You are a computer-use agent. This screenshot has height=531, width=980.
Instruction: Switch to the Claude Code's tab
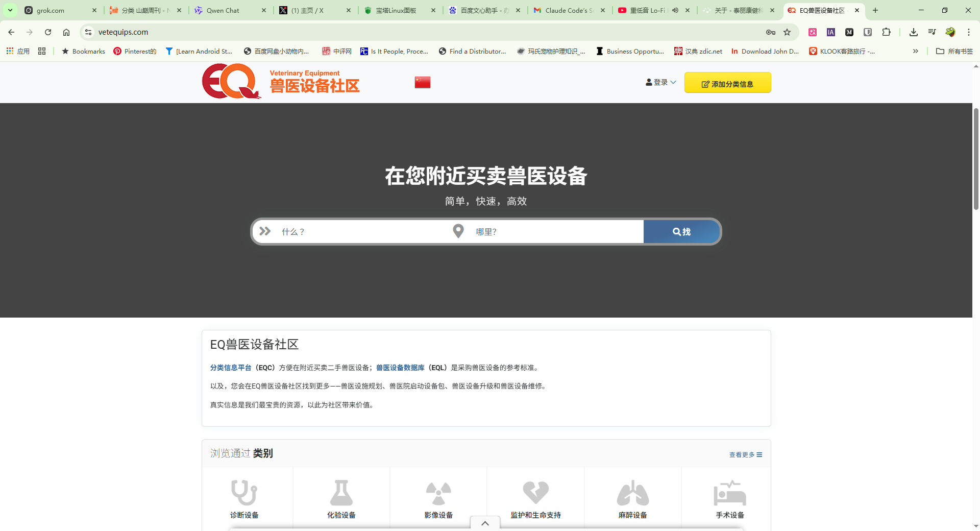(567, 10)
